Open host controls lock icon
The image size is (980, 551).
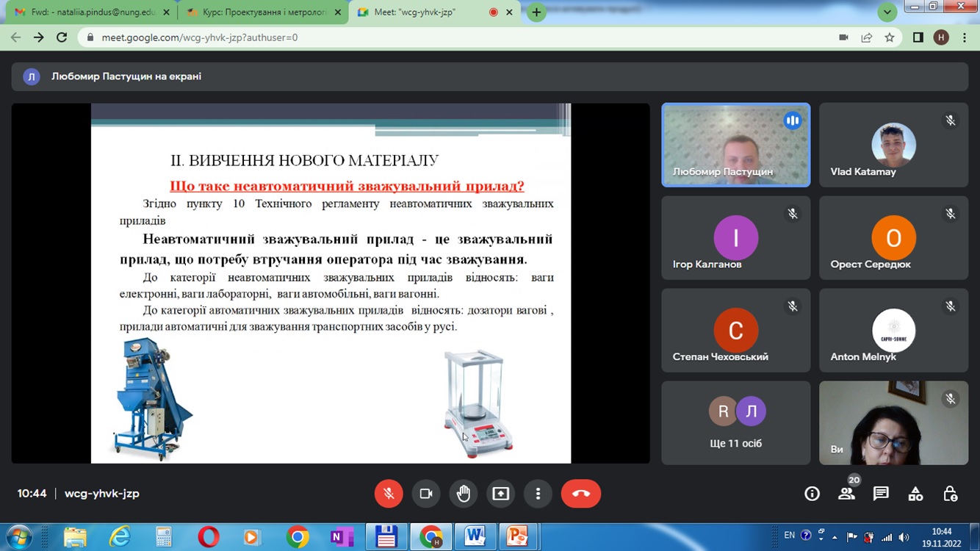(x=950, y=494)
